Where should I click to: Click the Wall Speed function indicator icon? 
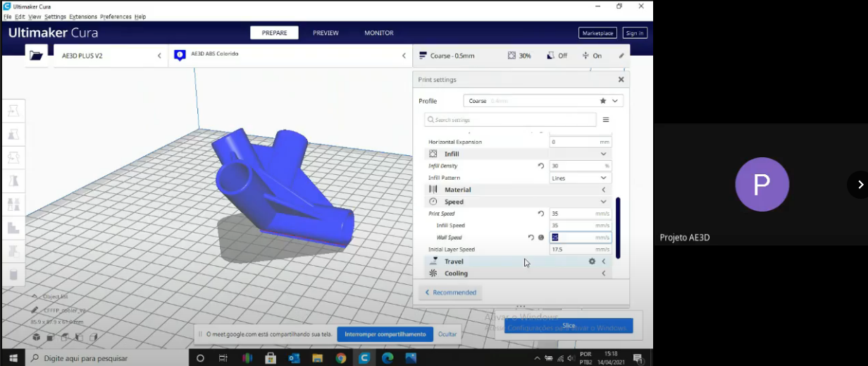coord(541,238)
